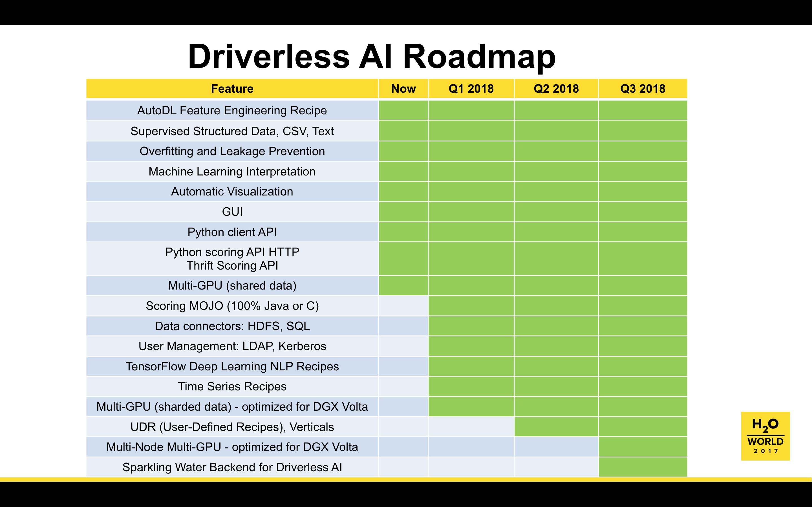Click the GUI feature row label

point(232,212)
